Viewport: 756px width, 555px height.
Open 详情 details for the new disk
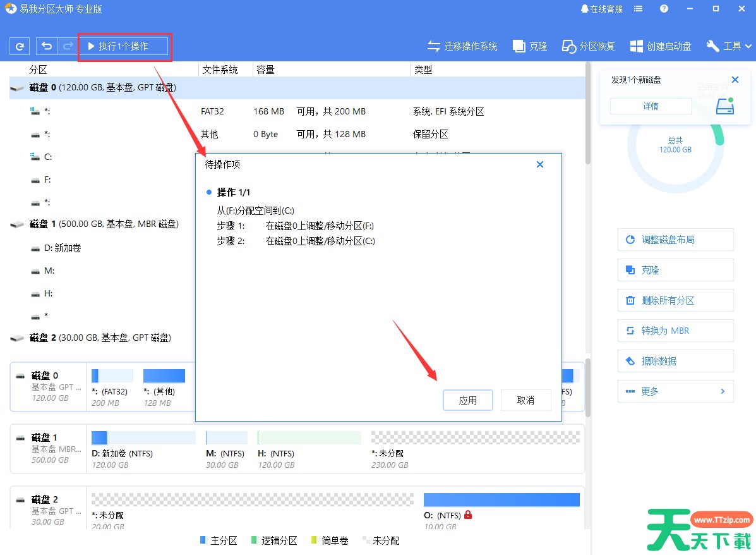point(651,106)
